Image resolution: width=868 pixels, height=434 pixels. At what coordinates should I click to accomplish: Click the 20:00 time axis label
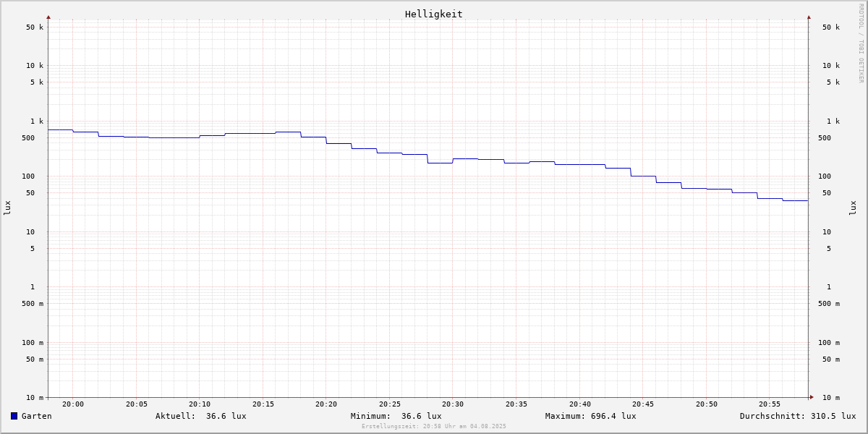[73, 404]
